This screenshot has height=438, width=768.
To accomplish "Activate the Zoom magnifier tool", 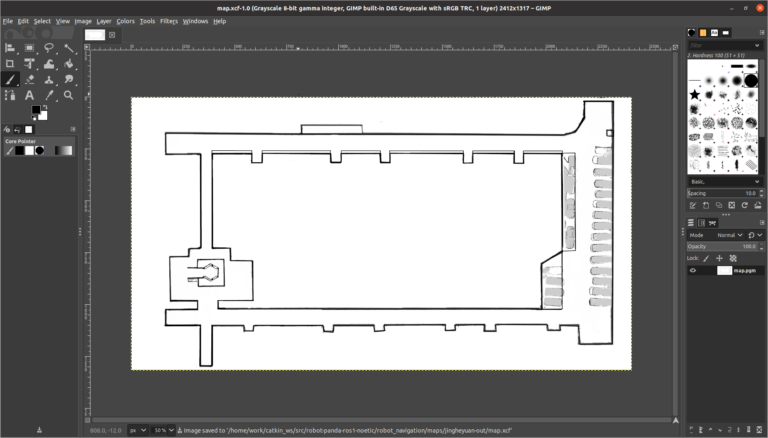I will click(x=69, y=96).
